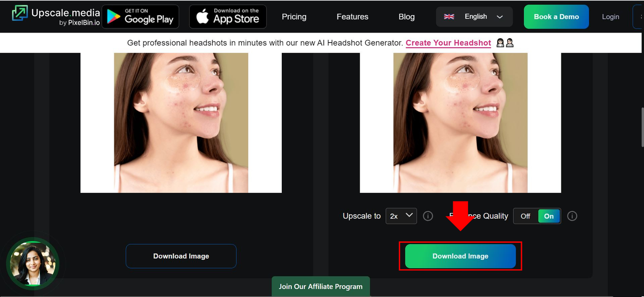Image resolution: width=644 pixels, height=297 pixels.
Task: Open the Download on the App Store badge
Action: tap(228, 17)
